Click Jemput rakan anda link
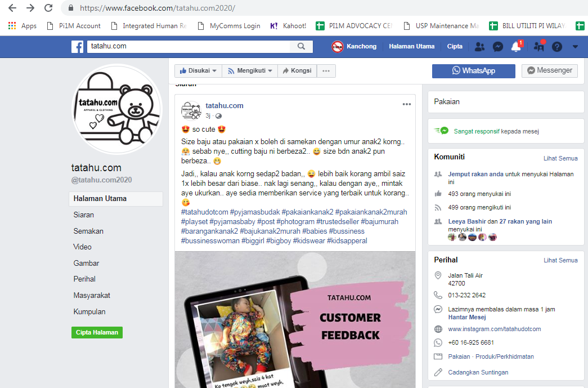The height and width of the screenshot is (388, 588). [476, 174]
